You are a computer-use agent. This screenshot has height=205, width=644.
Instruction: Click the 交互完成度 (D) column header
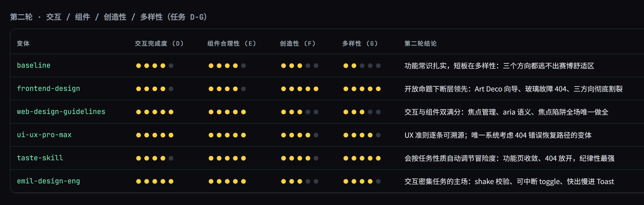(159, 43)
